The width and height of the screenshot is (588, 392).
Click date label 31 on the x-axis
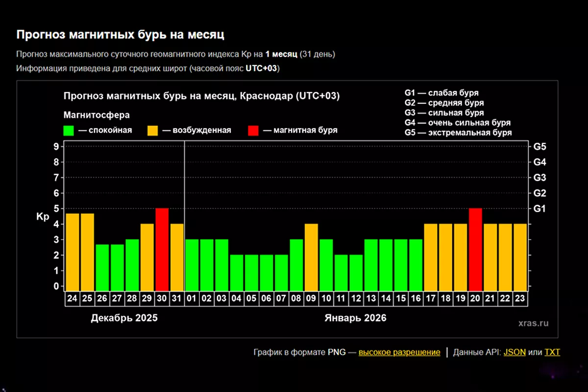pyautogui.click(x=177, y=298)
